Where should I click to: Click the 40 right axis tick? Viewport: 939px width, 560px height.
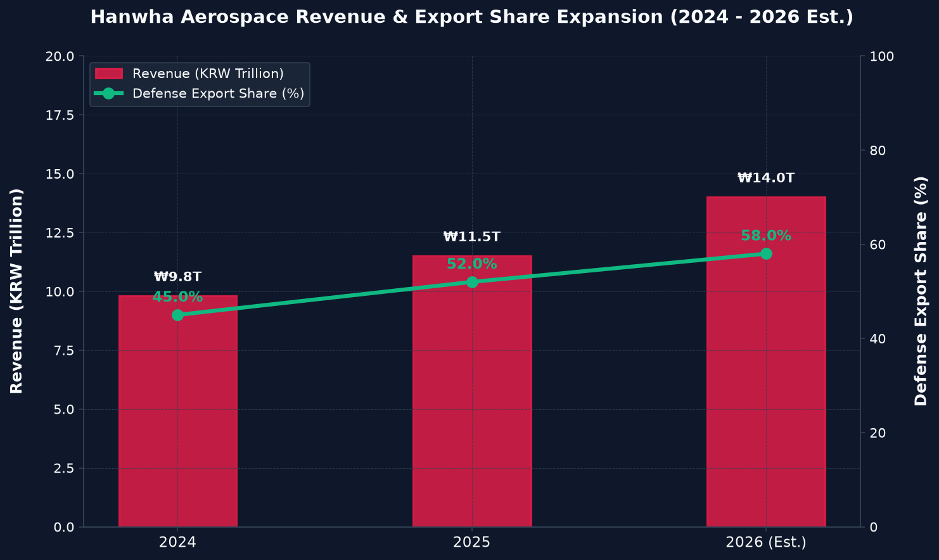click(x=878, y=339)
